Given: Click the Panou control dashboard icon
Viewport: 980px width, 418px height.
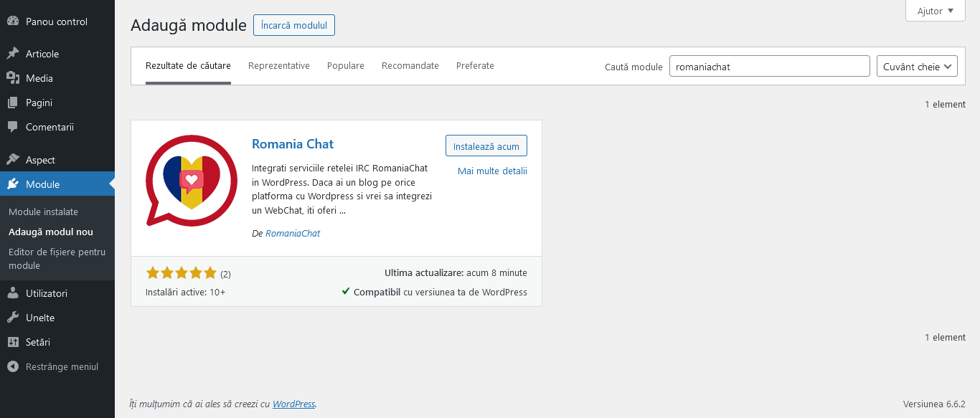Looking at the screenshot, I should click(13, 22).
